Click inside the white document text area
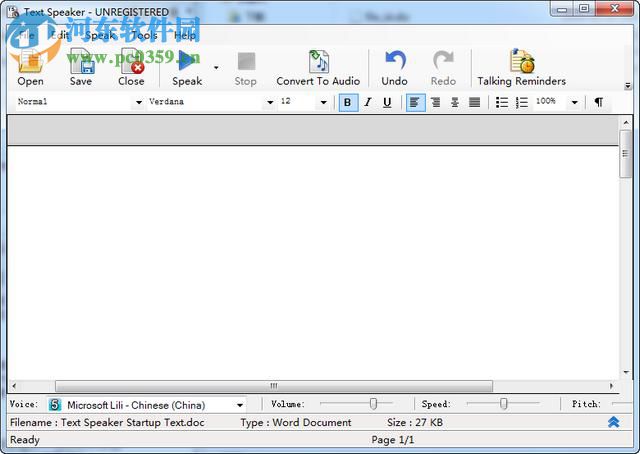Viewport: 640px width, 454px height. [313, 261]
